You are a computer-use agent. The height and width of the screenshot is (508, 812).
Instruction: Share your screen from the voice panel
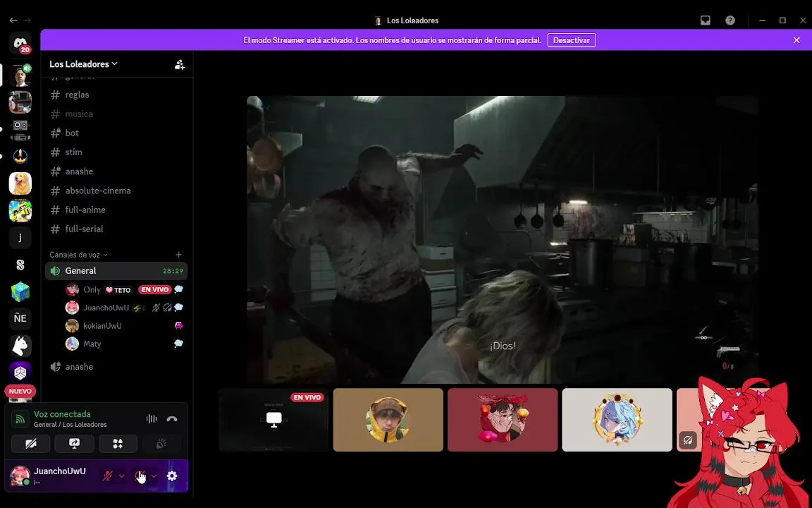(x=74, y=444)
